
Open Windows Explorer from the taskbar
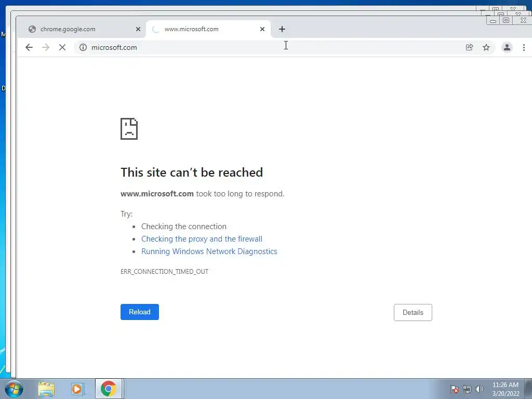[46, 389]
